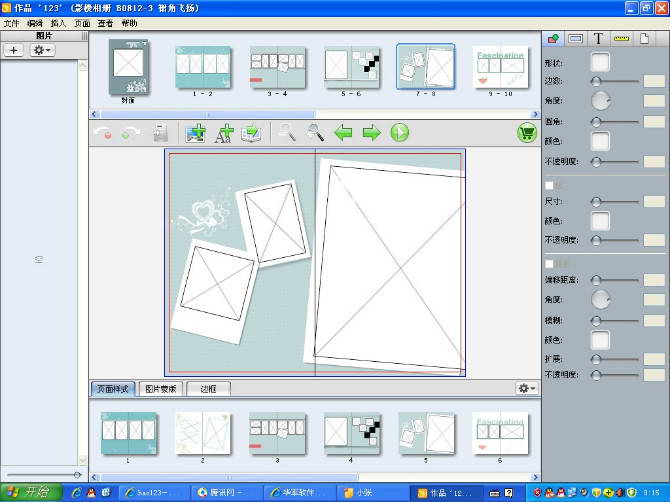Click the 形状 shape swatch

tap(600, 62)
